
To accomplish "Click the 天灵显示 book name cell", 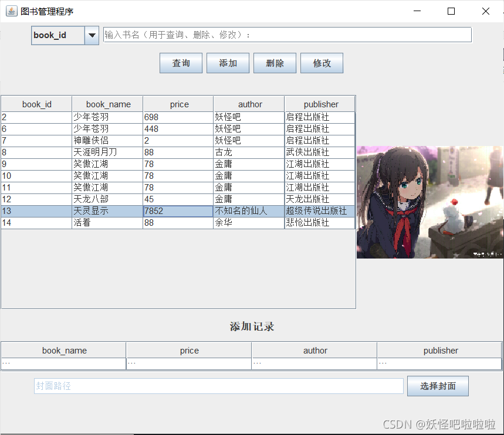I will click(x=107, y=211).
